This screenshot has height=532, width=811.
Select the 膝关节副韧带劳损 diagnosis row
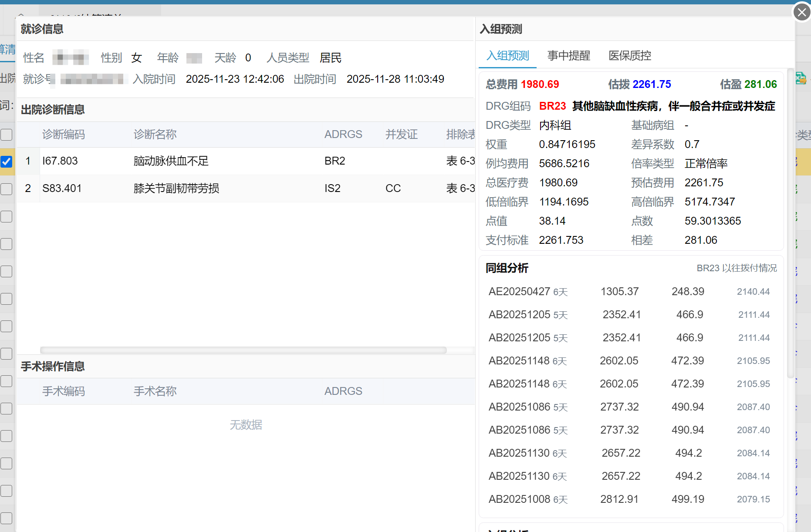click(x=176, y=189)
